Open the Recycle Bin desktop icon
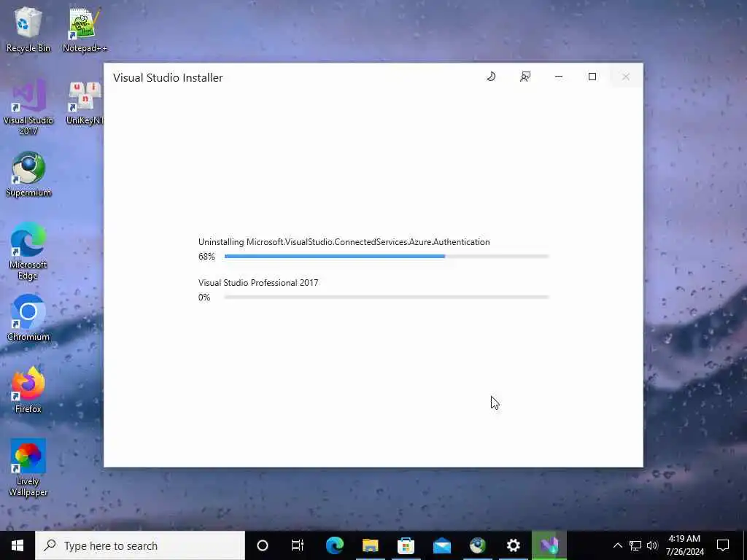This screenshot has height=560, width=747. click(x=28, y=30)
